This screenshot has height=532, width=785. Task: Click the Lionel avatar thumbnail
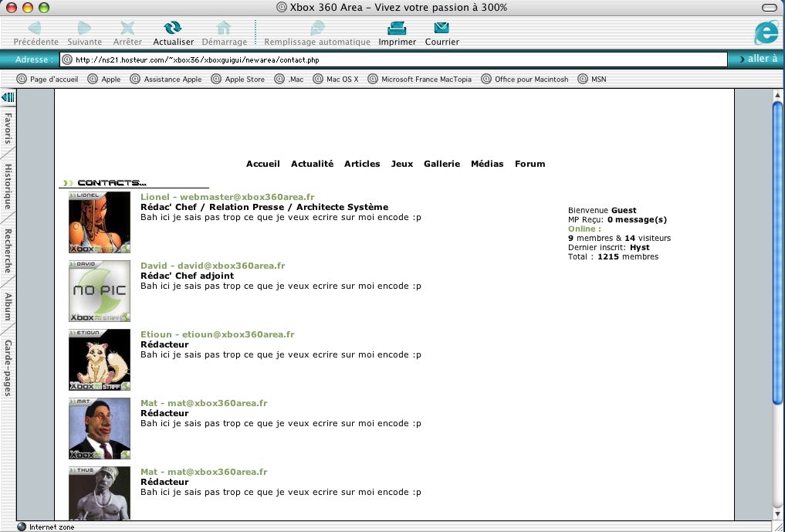(x=100, y=222)
